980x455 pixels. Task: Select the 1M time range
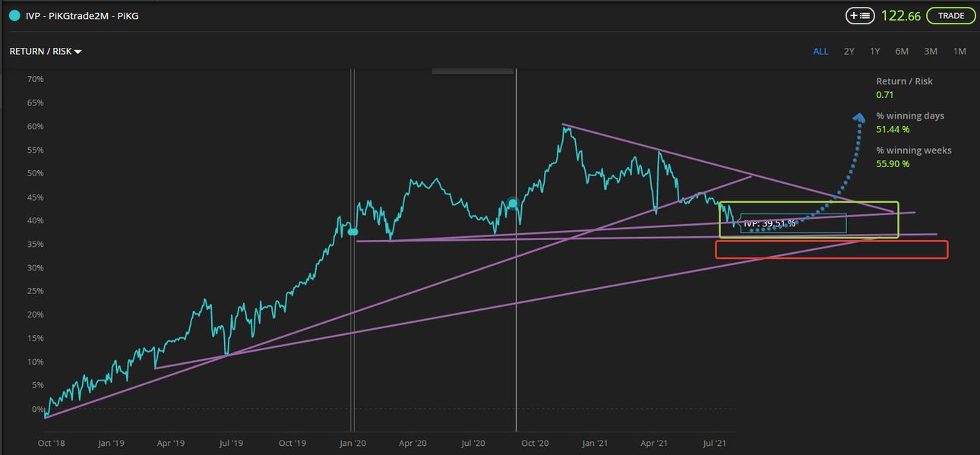[959, 52]
